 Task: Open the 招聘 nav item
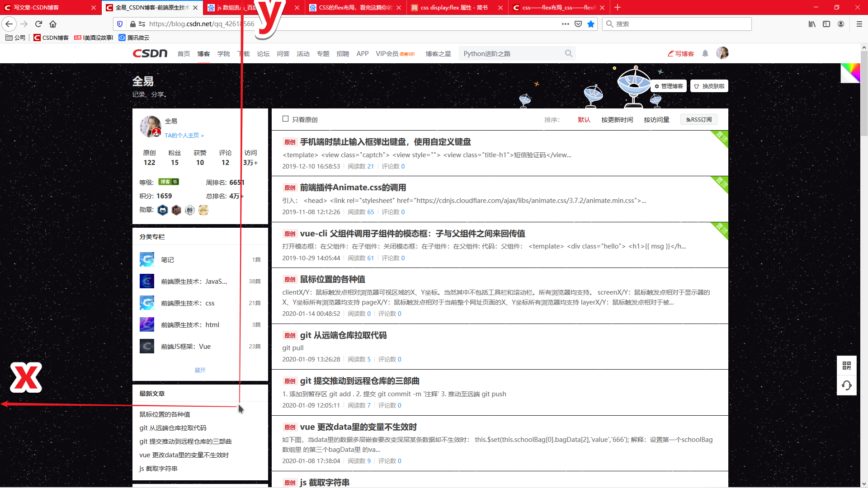[343, 53]
